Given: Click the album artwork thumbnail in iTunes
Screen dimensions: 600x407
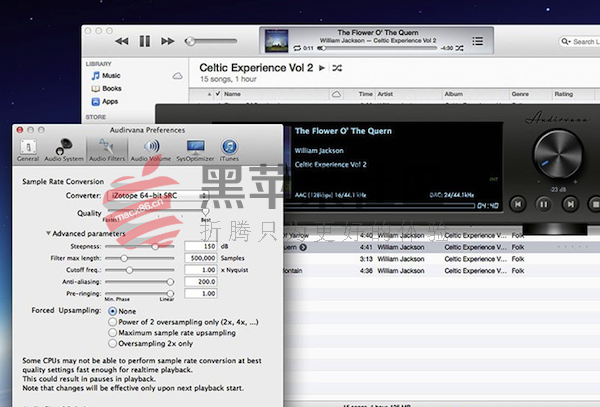Looking at the screenshot, I should (x=276, y=41).
